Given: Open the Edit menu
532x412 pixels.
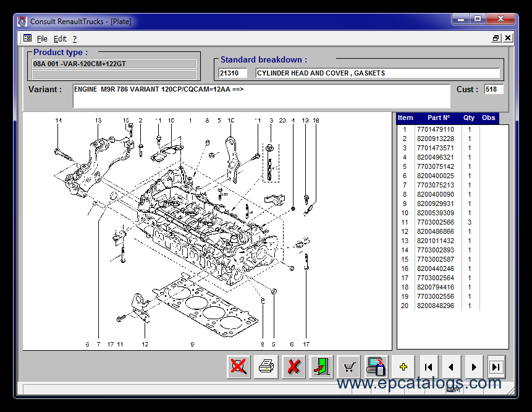Looking at the screenshot, I should click(60, 39).
